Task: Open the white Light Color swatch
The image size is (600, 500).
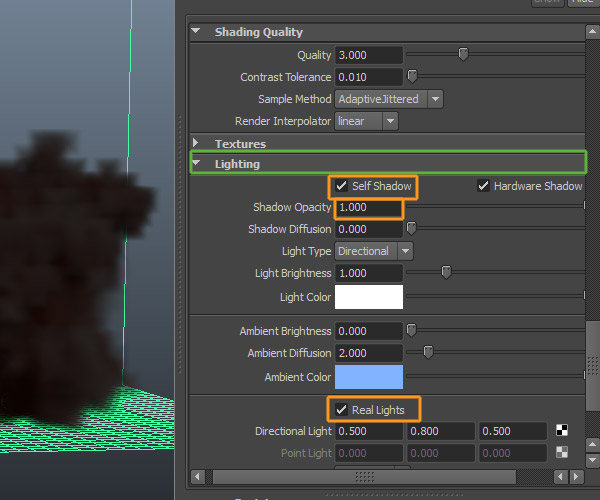Action: coord(369,297)
